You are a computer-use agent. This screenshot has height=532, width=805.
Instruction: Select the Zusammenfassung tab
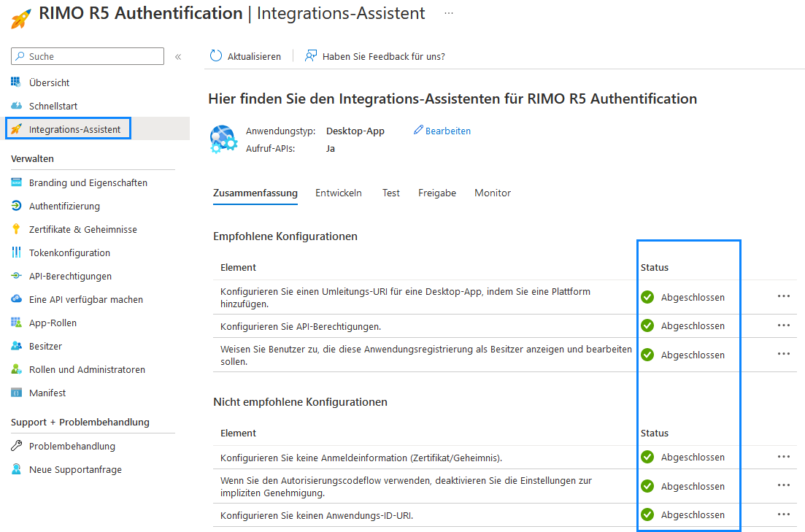click(x=255, y=193)
